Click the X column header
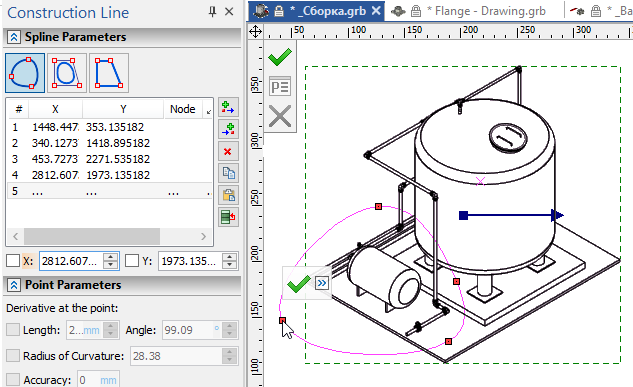This screenshot has height=387, width=633. [55, 109]
